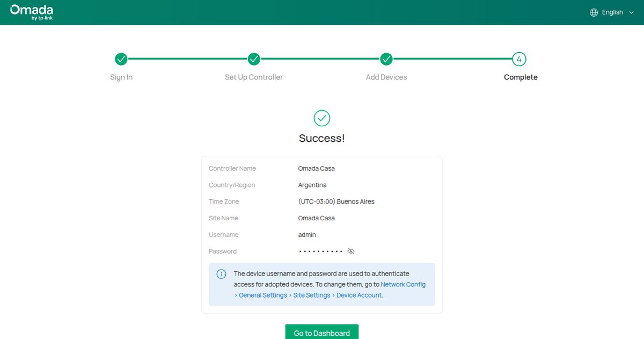
Task: Show the password with the eye icon
Action: point(351,251)
